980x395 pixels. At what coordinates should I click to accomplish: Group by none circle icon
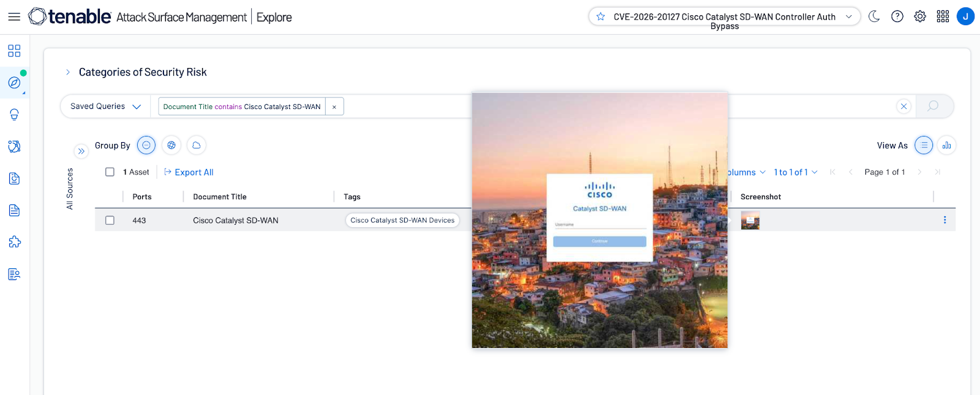pos(146,145)
